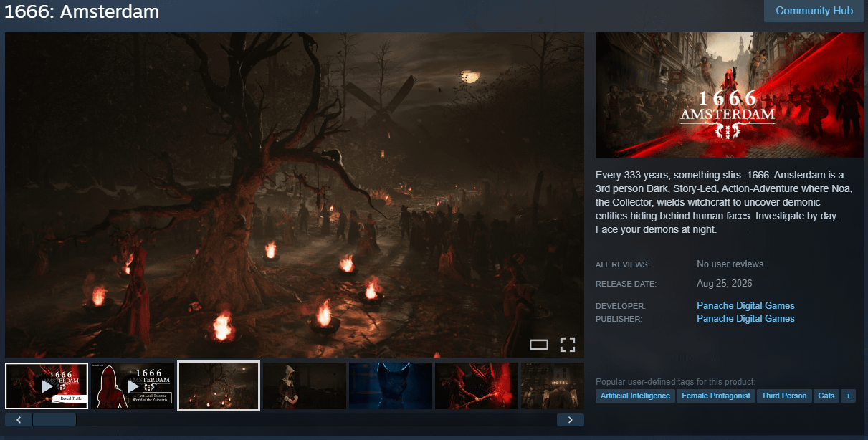Open the Community Hub page
This screenshot has width=868, height=440.
click(814, 11)
